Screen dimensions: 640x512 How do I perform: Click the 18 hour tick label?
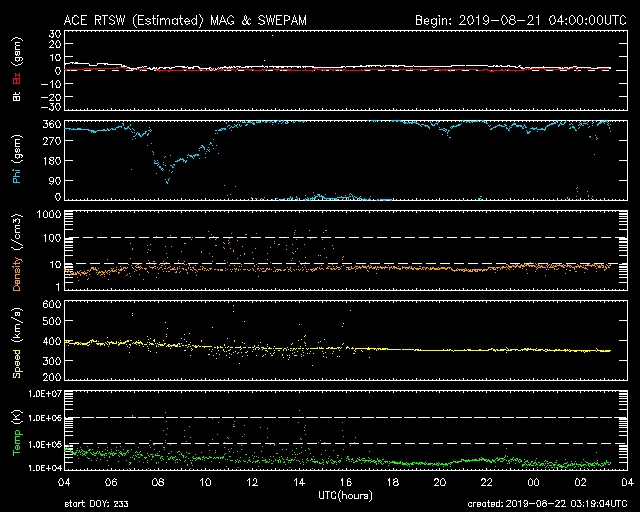[393, 482]
